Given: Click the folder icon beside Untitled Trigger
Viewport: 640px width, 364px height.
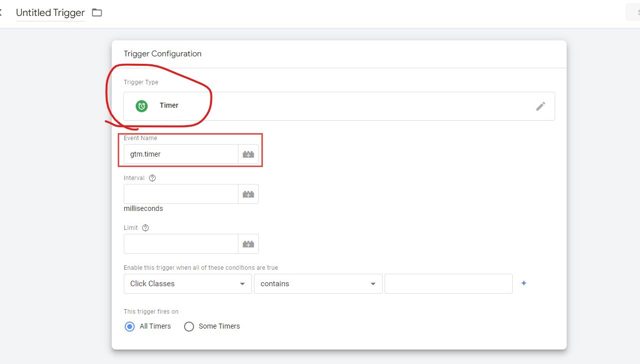Looking at the screenshot, I should (97, 13).
